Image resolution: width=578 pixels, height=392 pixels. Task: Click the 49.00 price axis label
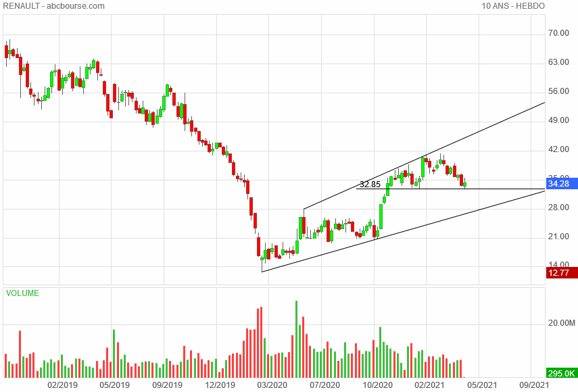(x=558, y=120)
